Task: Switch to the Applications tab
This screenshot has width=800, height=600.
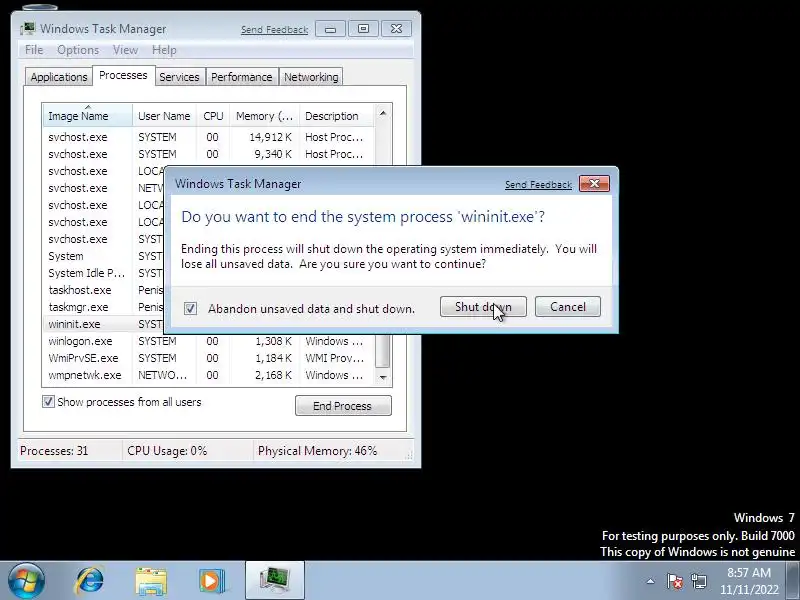Action: pyautogui.click(x=59, y=77)
